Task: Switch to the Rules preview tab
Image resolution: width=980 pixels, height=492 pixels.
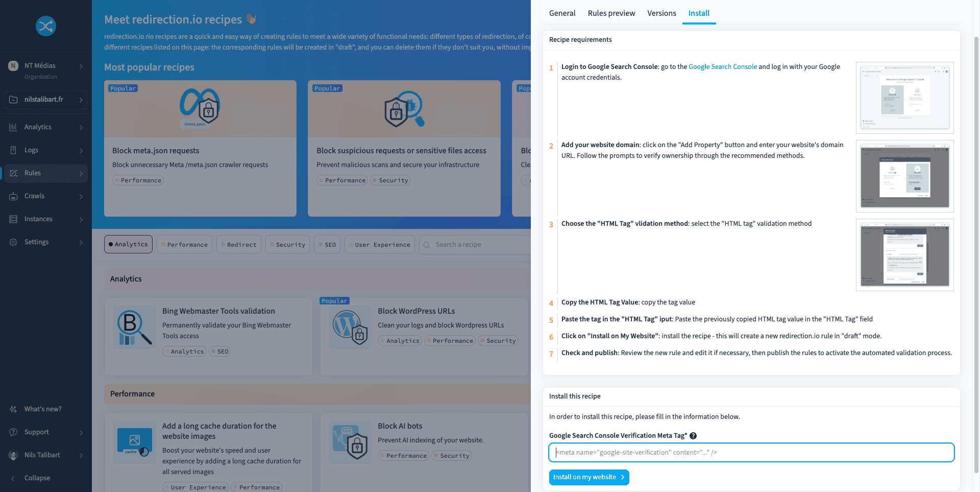Action: click(x=611, y=13)
